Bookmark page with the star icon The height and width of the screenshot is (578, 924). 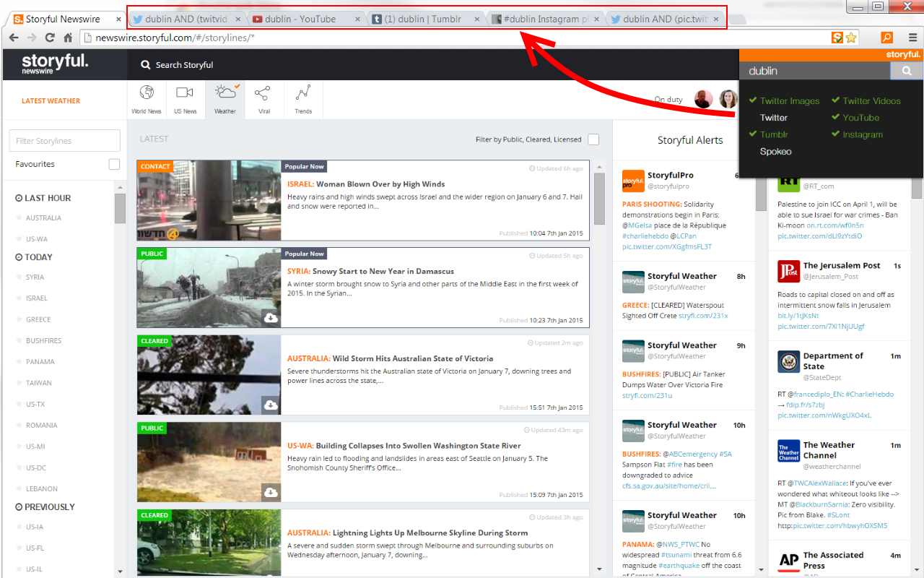[851, 38]
